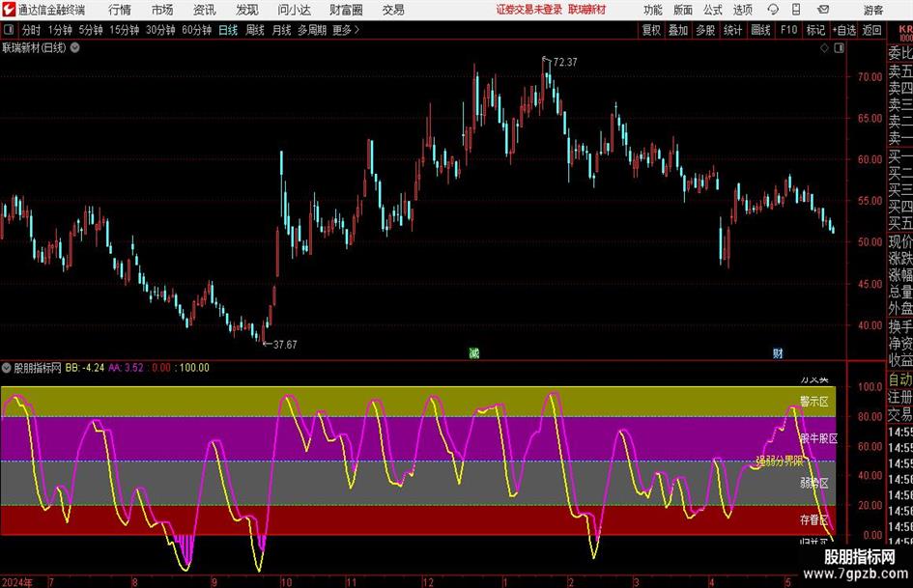
Task: Click the BB: -4.24 indicator value
Action: coord(85,367)
